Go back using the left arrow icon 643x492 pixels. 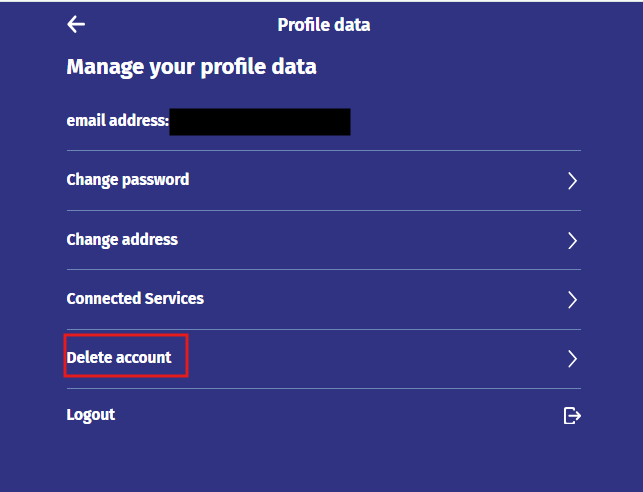coord(76,25)
